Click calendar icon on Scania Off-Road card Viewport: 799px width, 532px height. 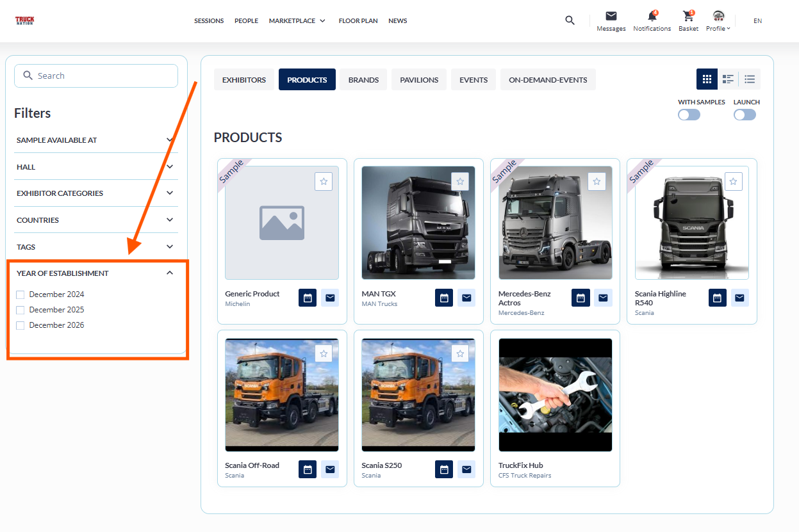click(x=308, y=469)
